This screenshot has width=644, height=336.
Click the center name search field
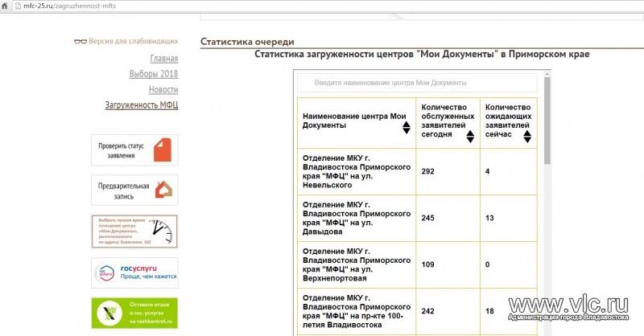[x=416, y=83]
